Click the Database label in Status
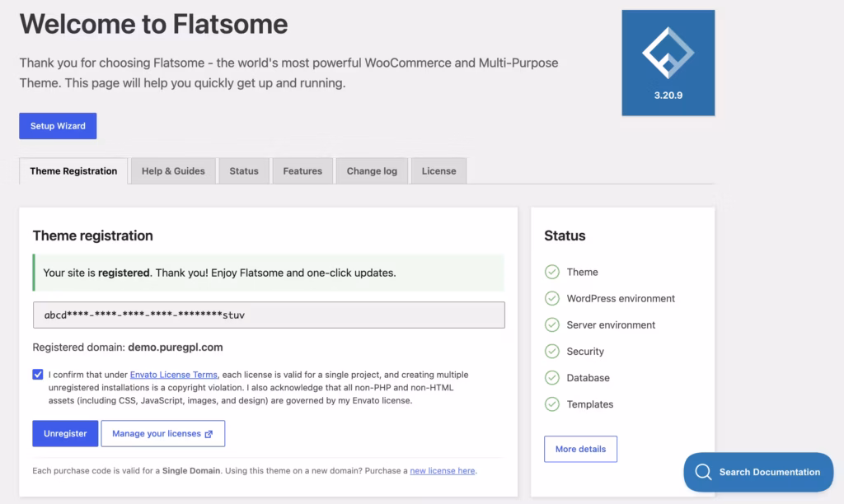The height and width of the screenshot is (504, 844). click(588, 378)
